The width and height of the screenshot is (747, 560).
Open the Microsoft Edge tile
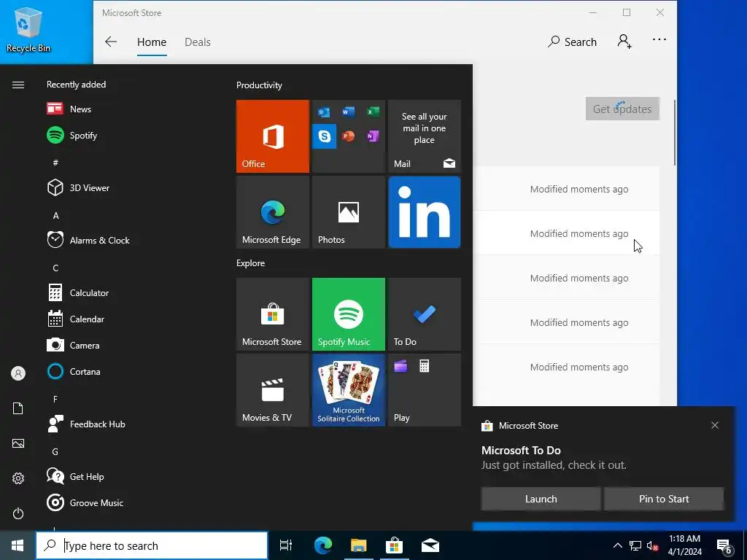(x=273, y=212)
